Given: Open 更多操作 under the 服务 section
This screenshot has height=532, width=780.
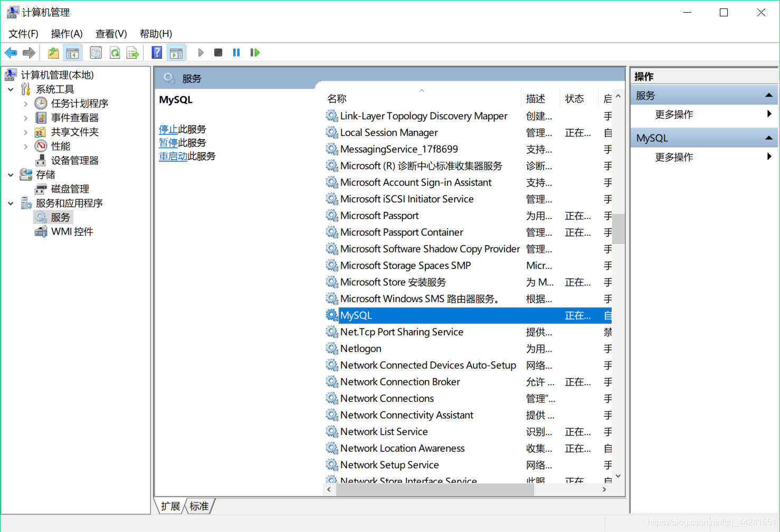Looking at the screenshot, I should point(674,114).
